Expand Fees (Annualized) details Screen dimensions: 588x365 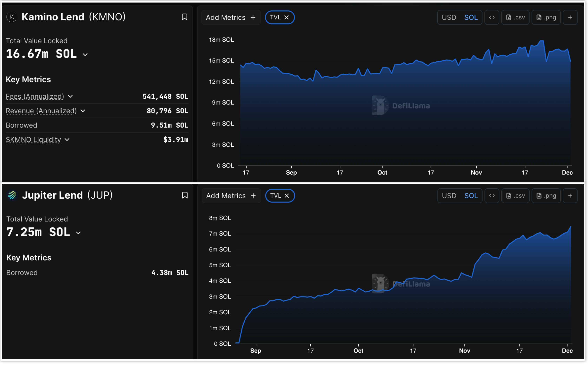[x=70, y=97]
